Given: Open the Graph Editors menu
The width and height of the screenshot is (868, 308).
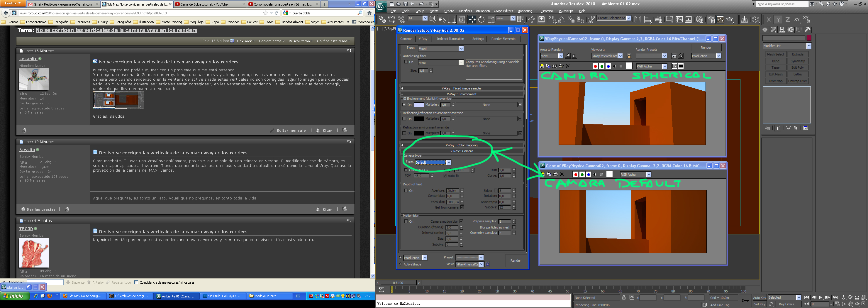Looking at the screenshot, I should pos(503,11).
